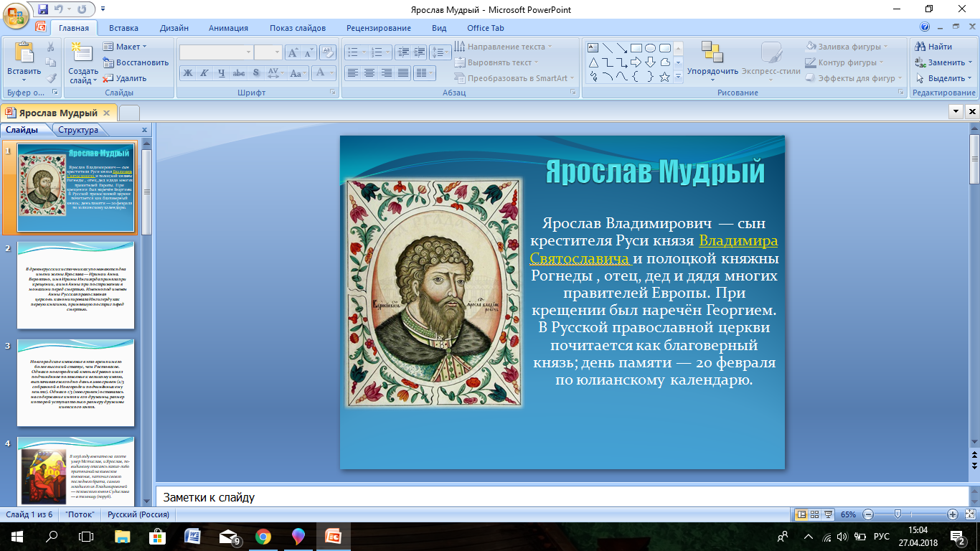
Task: Pick the rectangle shape in gallery
Action: point(636,48)
